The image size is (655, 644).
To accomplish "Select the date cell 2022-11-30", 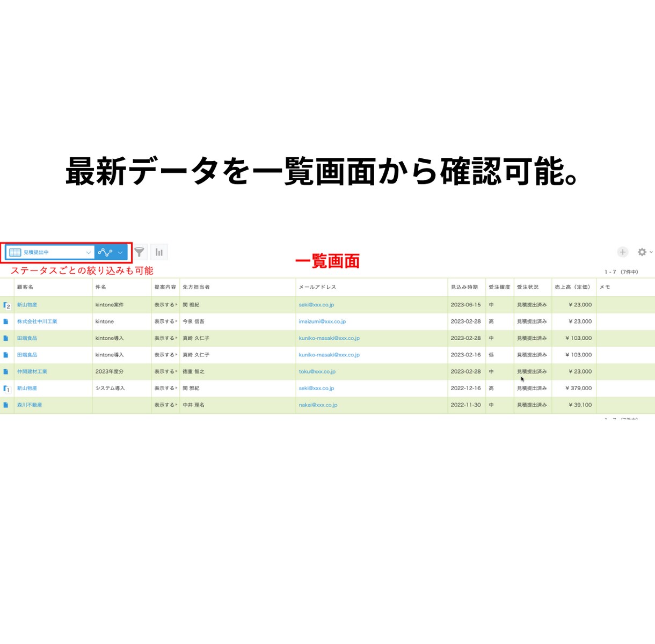I will click(466, 405).
